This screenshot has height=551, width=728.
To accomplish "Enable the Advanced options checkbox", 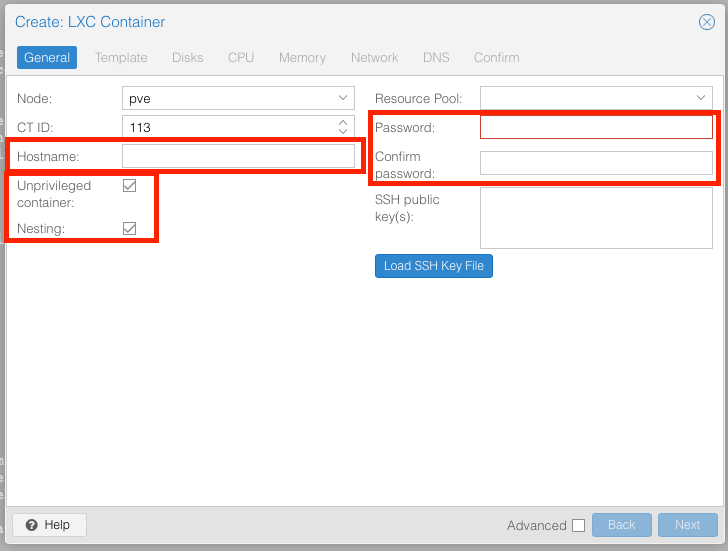I will [578, 525].
